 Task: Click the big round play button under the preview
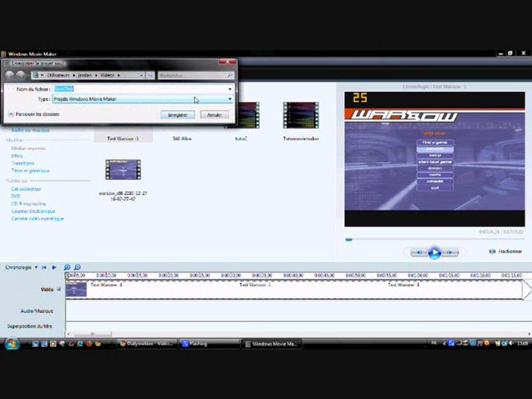coord(434,253)
